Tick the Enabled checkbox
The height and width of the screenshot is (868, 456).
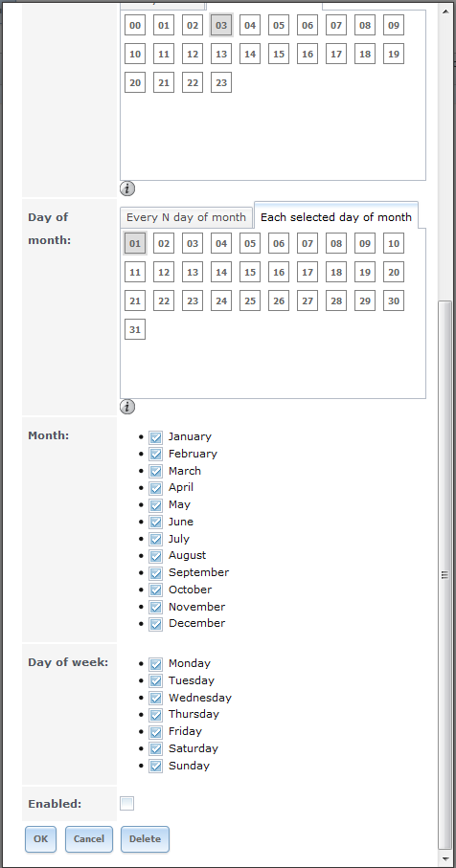(x=126, y=803)
